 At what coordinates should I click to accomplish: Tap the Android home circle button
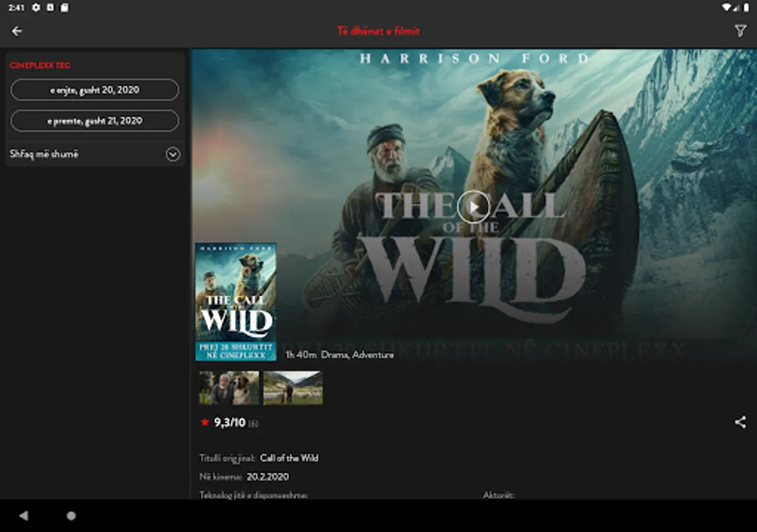pos(71,515)
